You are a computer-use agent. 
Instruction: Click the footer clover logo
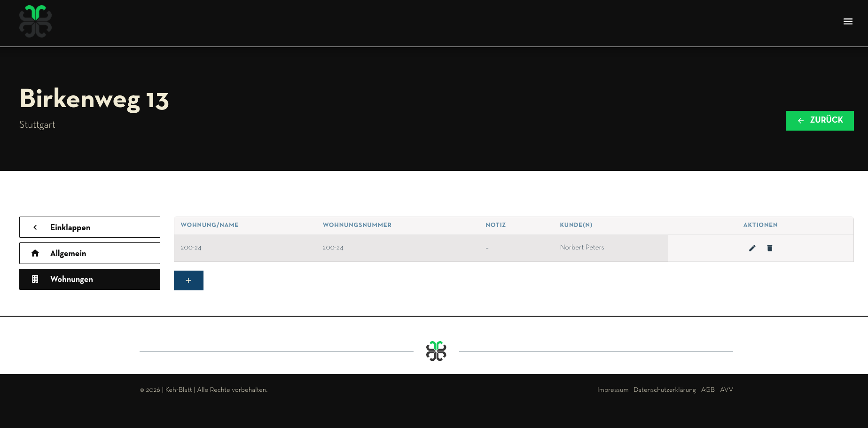click(436, 351)
